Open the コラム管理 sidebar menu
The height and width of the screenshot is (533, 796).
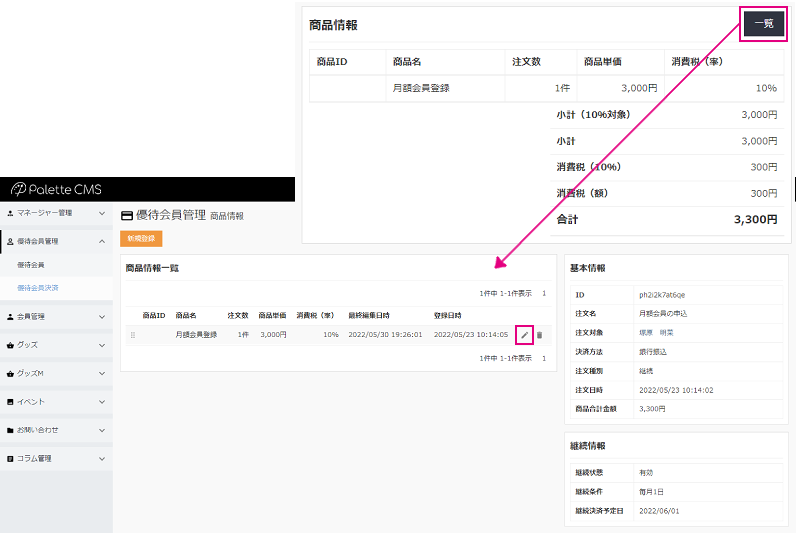(x=56, y=459)
